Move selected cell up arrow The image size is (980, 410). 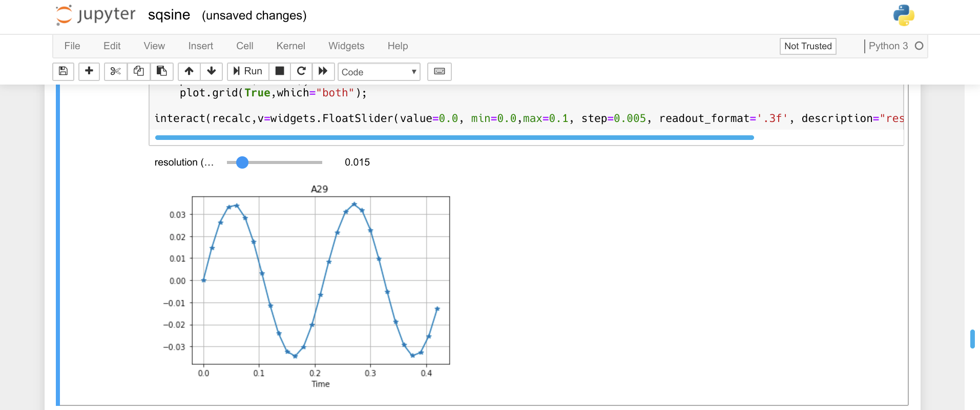tap(189, 71)
